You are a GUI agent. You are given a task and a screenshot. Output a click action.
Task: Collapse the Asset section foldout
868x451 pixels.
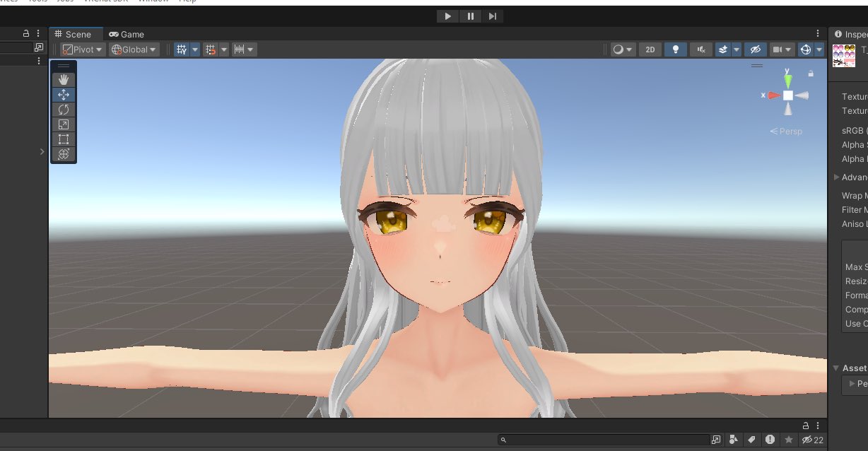coord(836,368)
